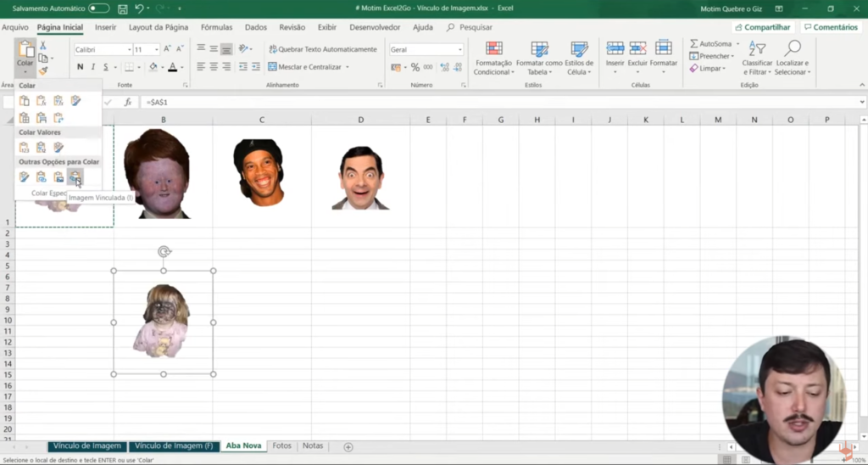Click the Undo arrow in title bar
Image resolution: width=868 pixels, height=465 pixels.
click(x=140, y=8)
